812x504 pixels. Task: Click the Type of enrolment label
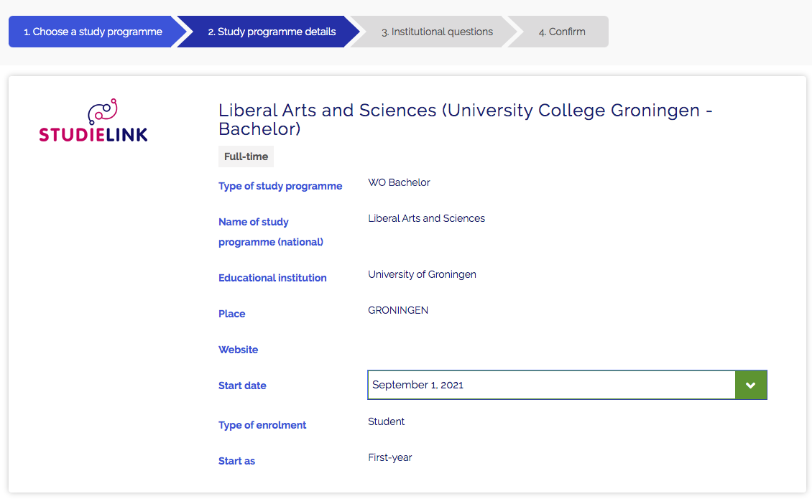(262, 425)
